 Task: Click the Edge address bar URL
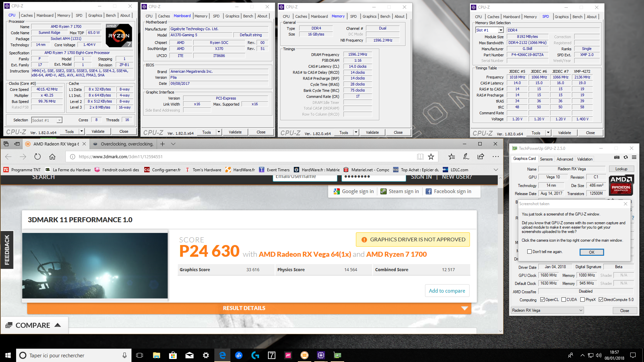coord(121,157)
